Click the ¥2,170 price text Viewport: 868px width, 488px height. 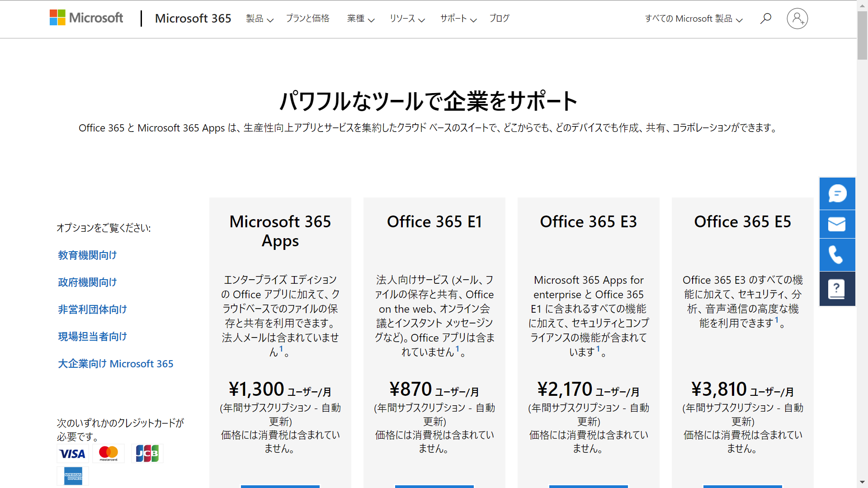[565, 389]
